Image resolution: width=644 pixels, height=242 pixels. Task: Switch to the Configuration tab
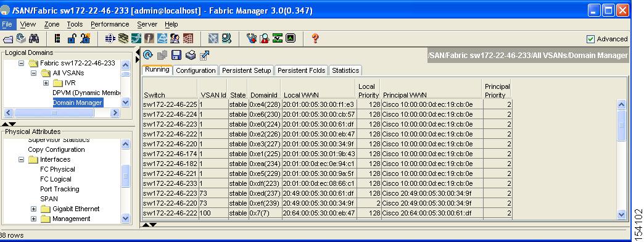pyautogui.click(x=196, y=70)
